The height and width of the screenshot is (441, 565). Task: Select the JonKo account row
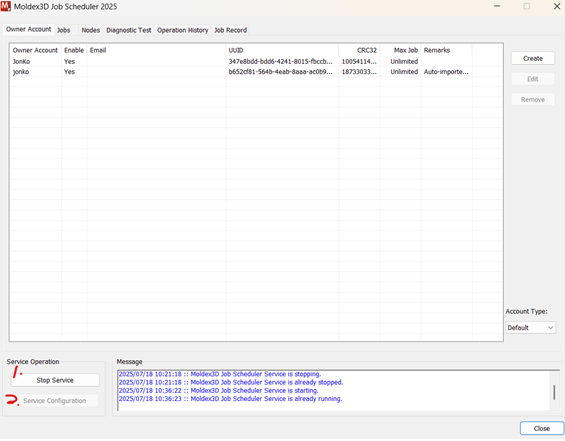click(x=257, y=62)
